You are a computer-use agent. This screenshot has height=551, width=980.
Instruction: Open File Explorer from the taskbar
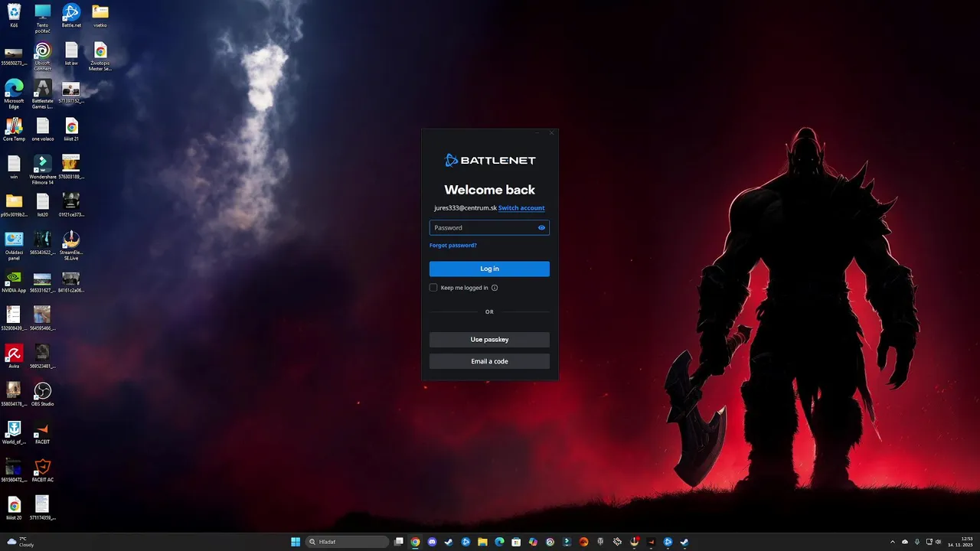point(482,542)
